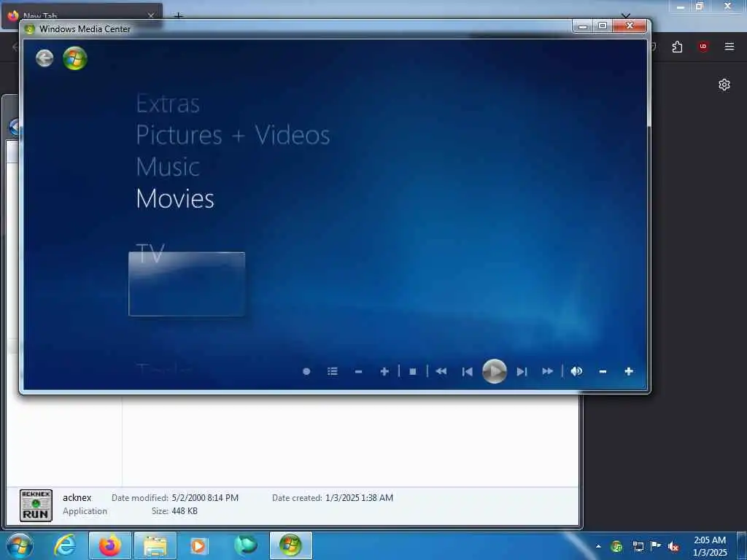Open the Firefox hamburger application menu
This screenshot has width=747, height=560.
(x=729, y=47)
